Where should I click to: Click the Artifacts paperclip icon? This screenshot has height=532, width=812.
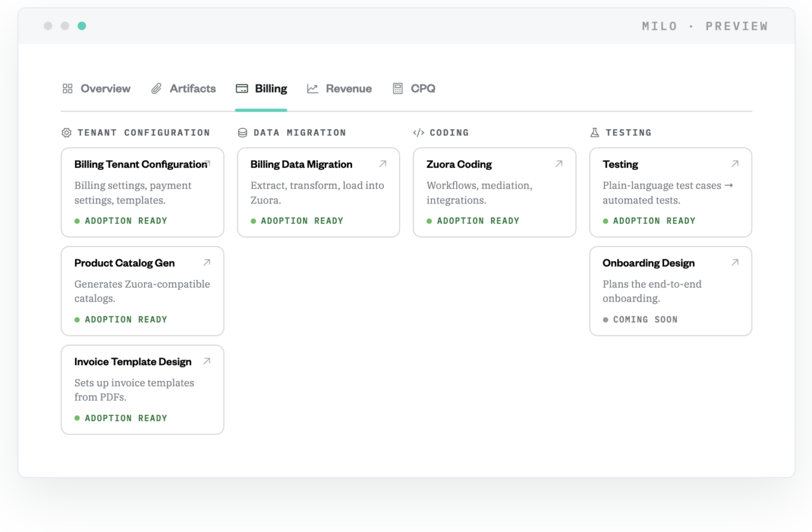(x=156, y=89)
